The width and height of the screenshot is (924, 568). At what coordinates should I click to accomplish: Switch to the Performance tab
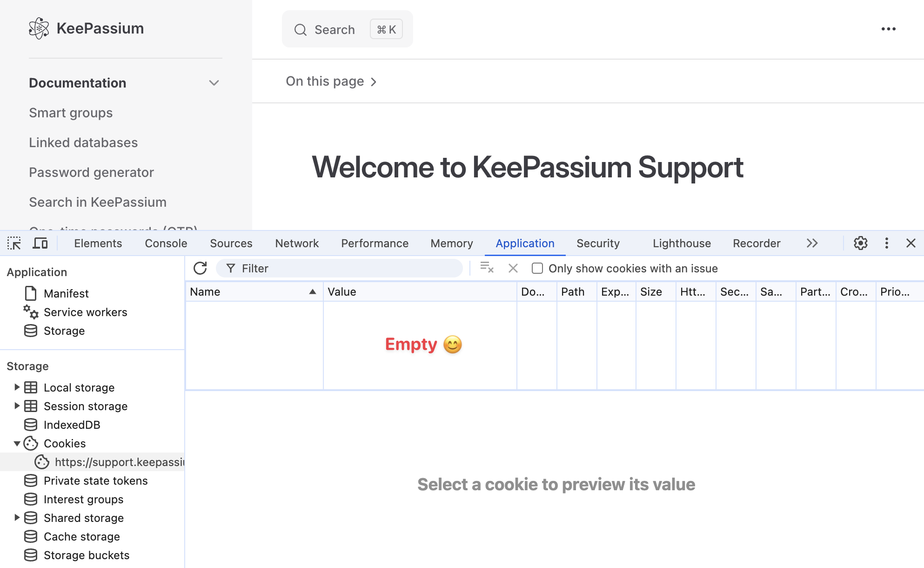tap(375, 243)
